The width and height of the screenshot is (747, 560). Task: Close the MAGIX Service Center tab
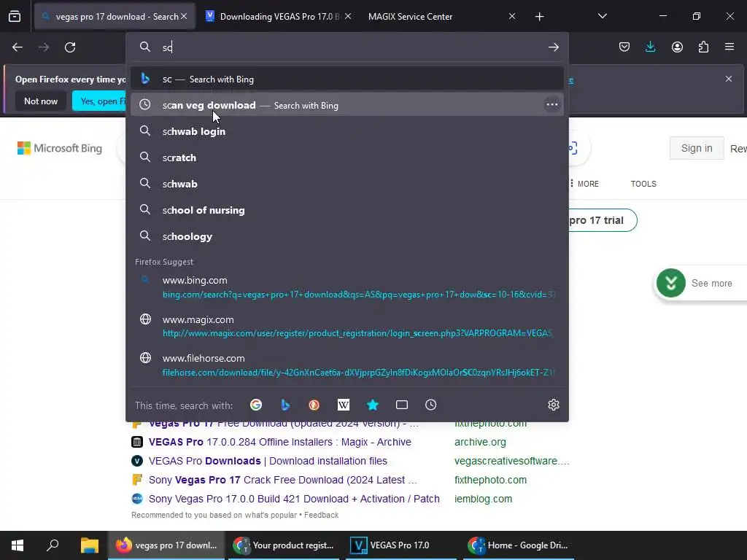tap(511, 17)
